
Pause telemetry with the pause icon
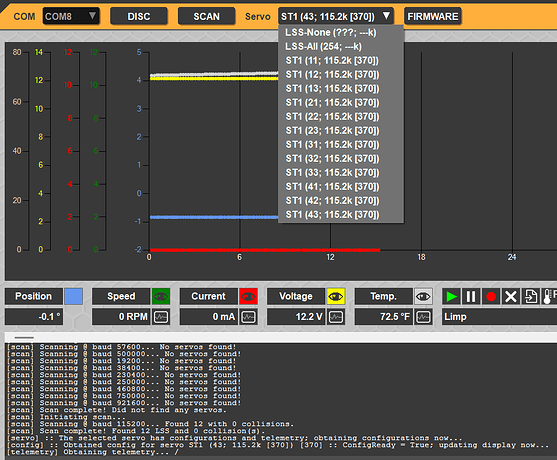471,296
